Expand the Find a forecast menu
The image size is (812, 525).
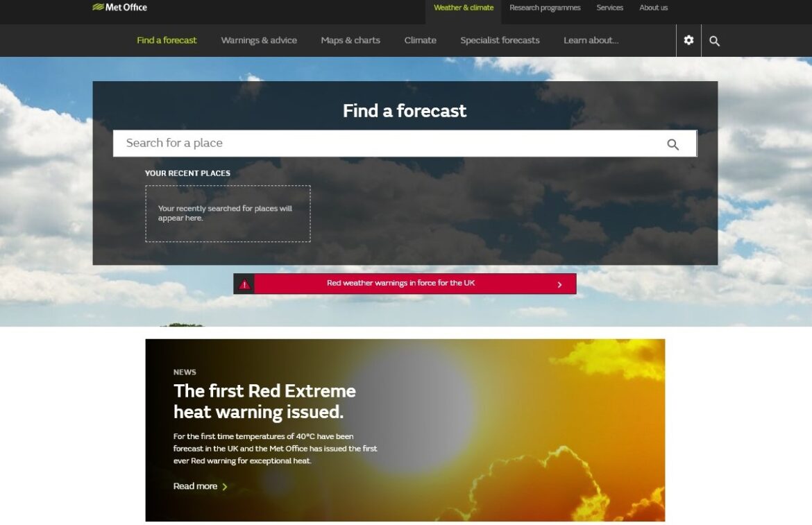(x=167, y=40)
